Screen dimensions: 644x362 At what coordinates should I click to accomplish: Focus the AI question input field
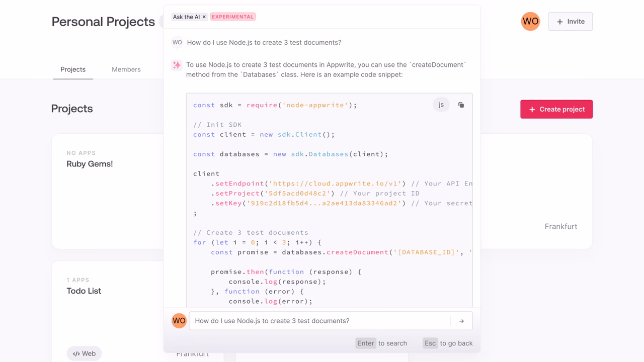(319, 321)
